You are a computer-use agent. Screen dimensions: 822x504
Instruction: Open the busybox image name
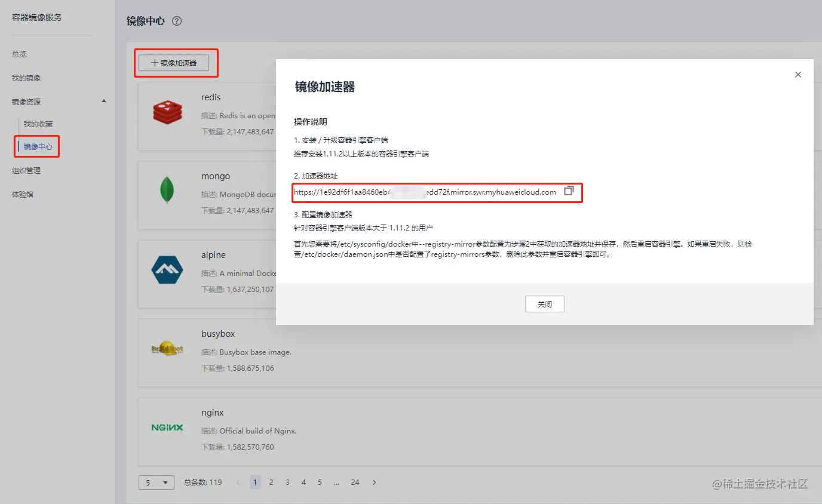coord(218,334)
